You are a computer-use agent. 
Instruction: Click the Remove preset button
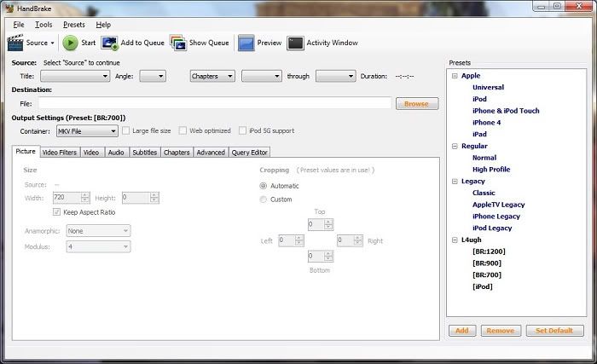click(x=501, y=331)
